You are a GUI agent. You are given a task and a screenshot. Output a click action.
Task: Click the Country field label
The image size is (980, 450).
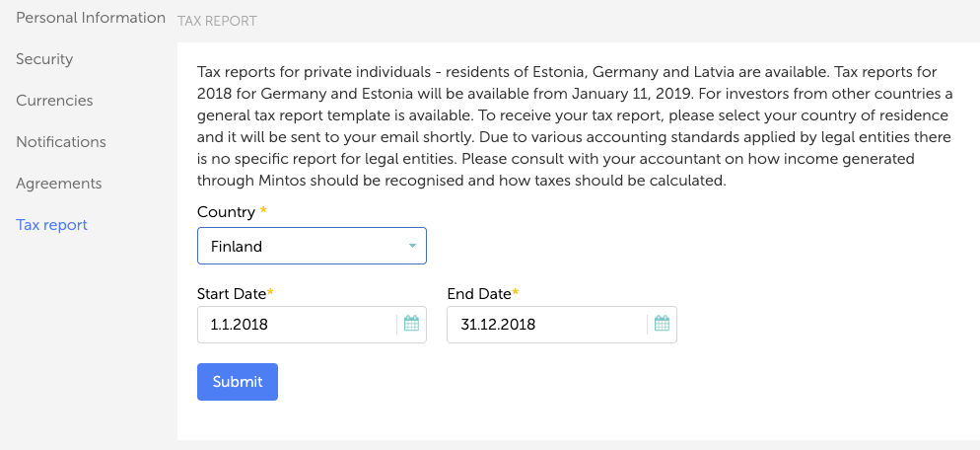pyautogui.click(x=226, y=212)
